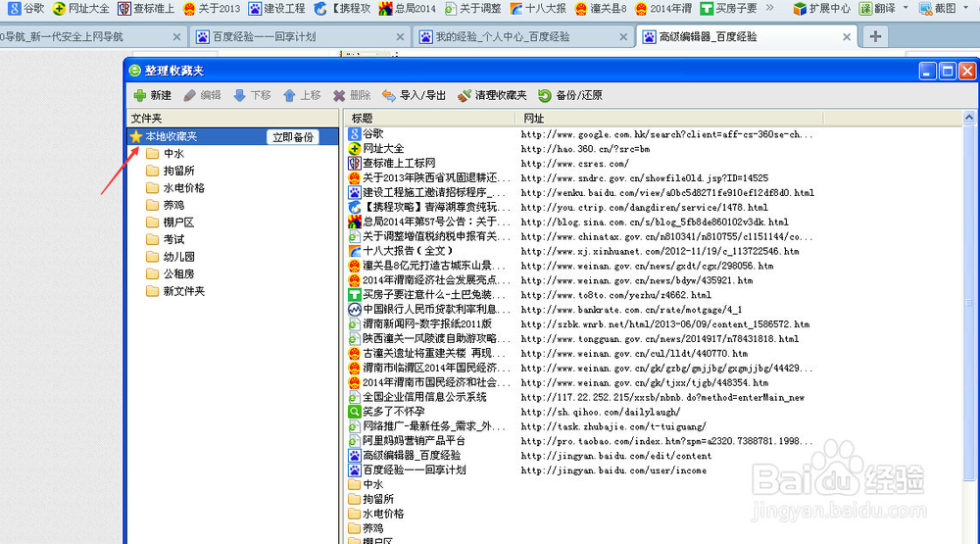Screen dimensions: 980x544
Task: Select the 养鸡 folder in the tree
Action: pos(165,205)
